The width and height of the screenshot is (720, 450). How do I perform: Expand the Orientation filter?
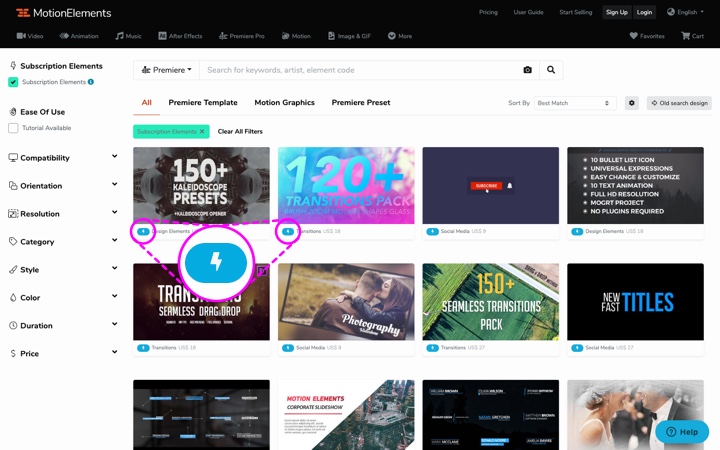coord(63,186)
